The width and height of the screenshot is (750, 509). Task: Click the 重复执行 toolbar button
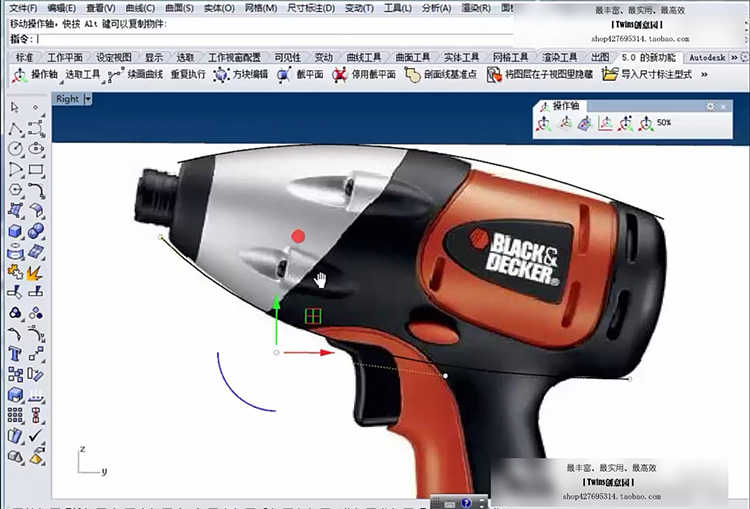pos(188,74)
